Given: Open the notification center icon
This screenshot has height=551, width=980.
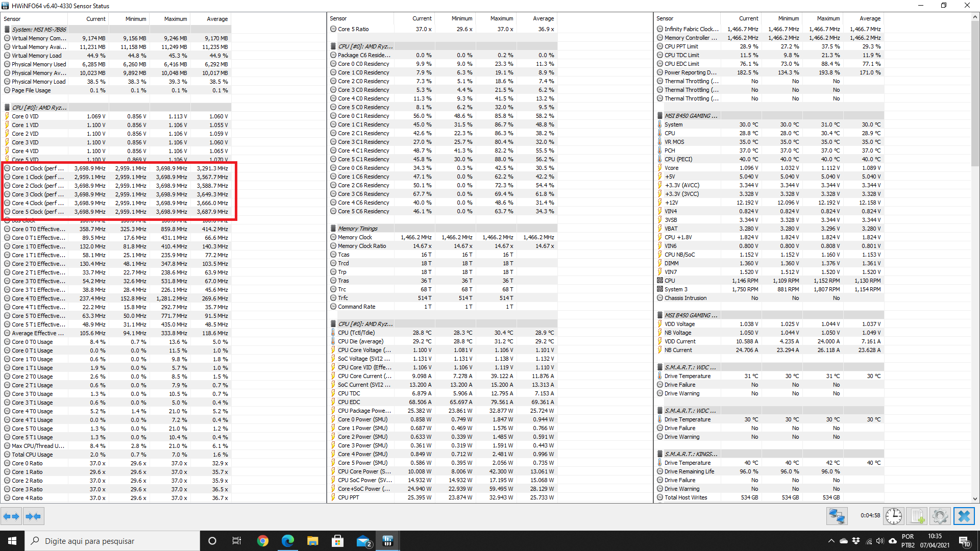Looking at the screenshot, I should [x=964, y=541].
